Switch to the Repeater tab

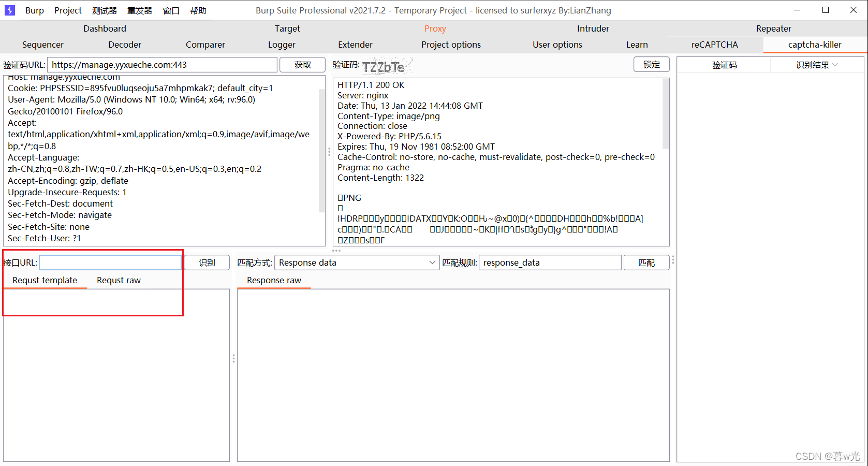click(x=773, y=28)
